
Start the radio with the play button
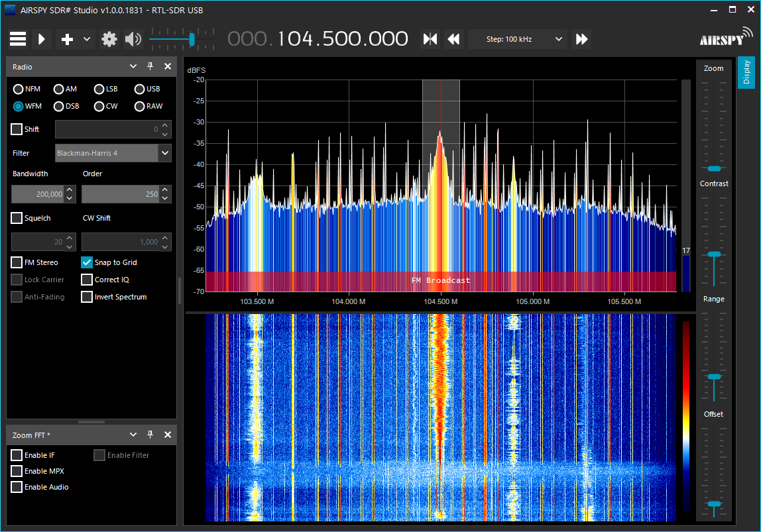pyautogui.click(x=42, y=39)
